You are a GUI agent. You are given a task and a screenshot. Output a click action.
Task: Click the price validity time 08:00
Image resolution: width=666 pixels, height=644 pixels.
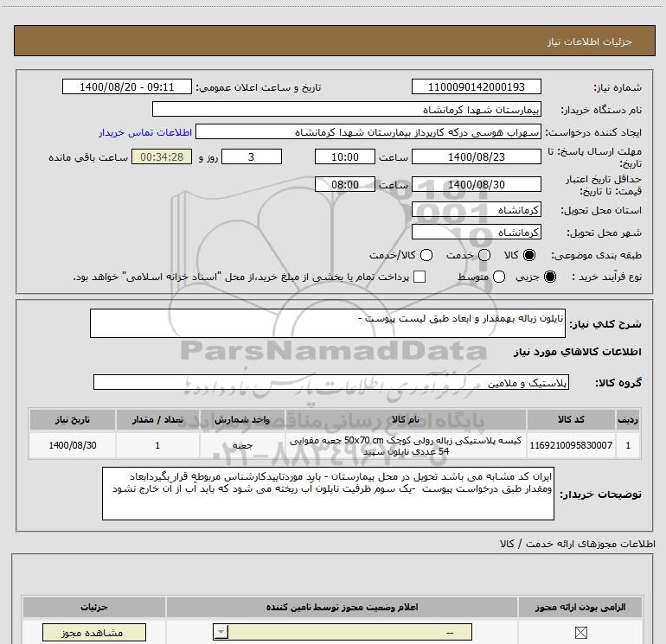pyautogui.click(x=345, y=184)
